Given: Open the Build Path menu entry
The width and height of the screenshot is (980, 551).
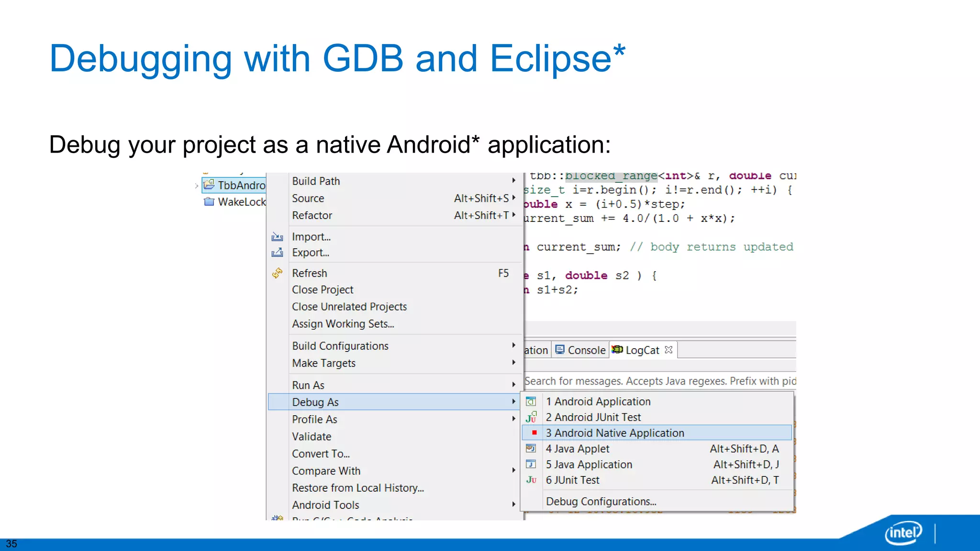Looking at the screenshot, I should coord(395,181).
